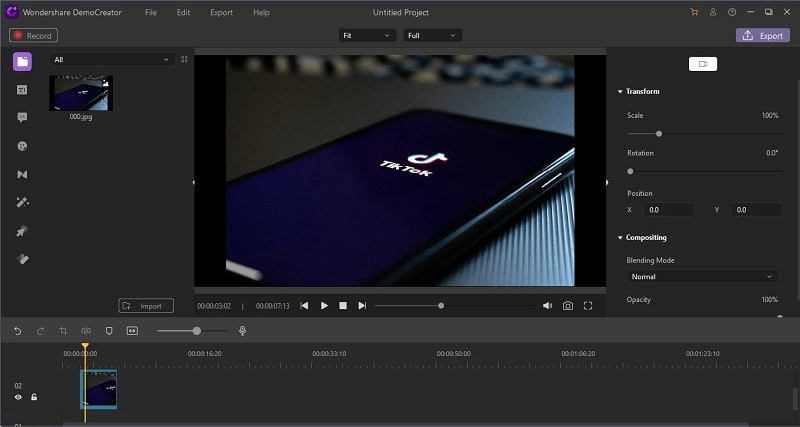The image size is (800, 427).
Task: Collapse the Transform section
Action: click(x=620, y=92)
